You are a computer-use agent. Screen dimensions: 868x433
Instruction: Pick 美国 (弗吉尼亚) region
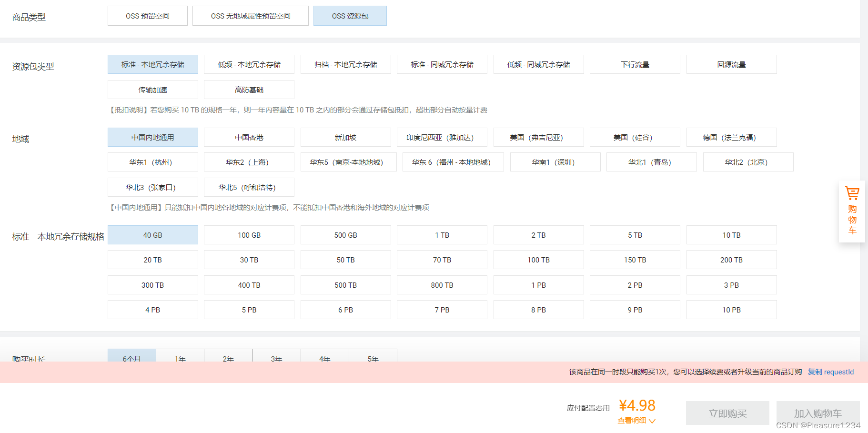[539, 137]
